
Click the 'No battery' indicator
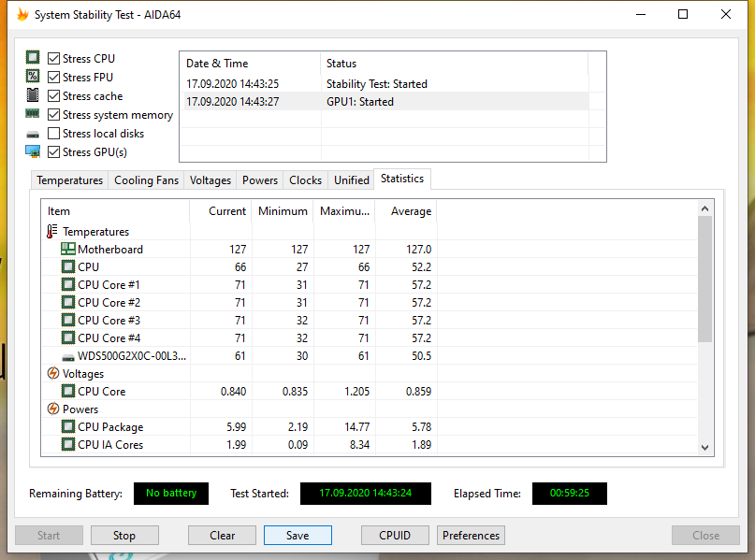[x=171, y=493]
